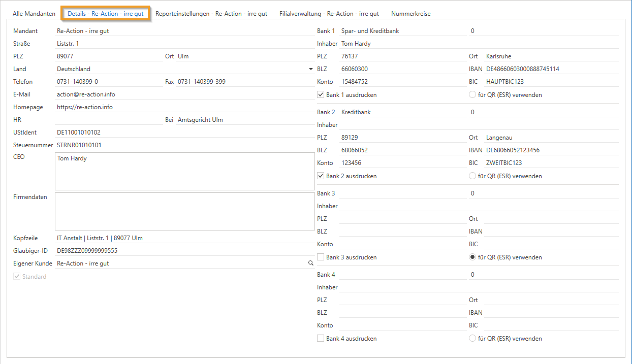The width and height of the screenshot is (632, 364).
Task: Select Bank 1 für QR (ESR) verwenden
Action: (472, 95)
